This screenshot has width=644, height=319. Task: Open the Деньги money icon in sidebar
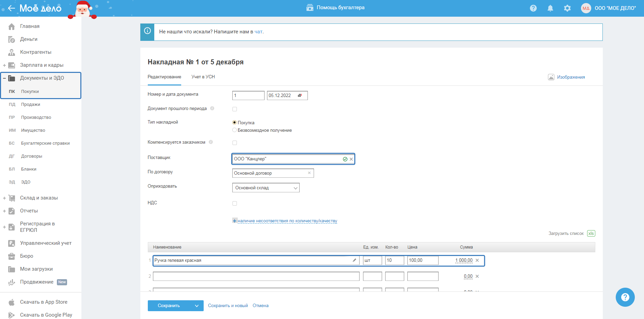tap(12, 39)
